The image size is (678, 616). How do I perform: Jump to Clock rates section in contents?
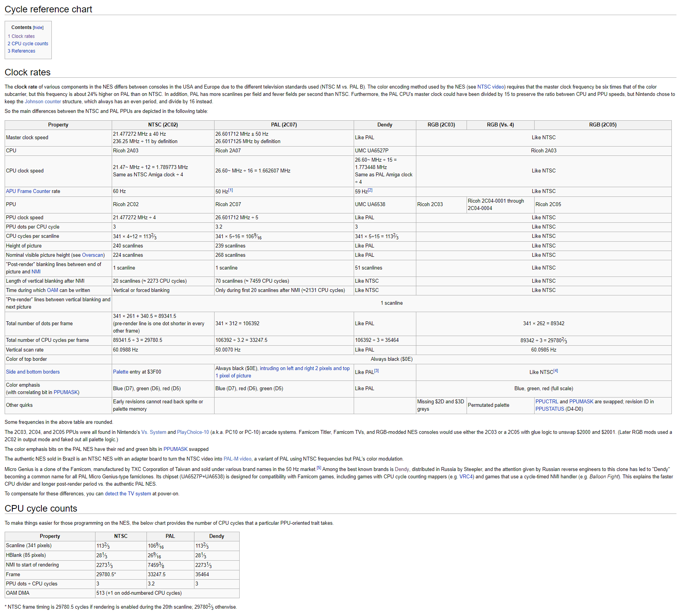pos(23,36)
